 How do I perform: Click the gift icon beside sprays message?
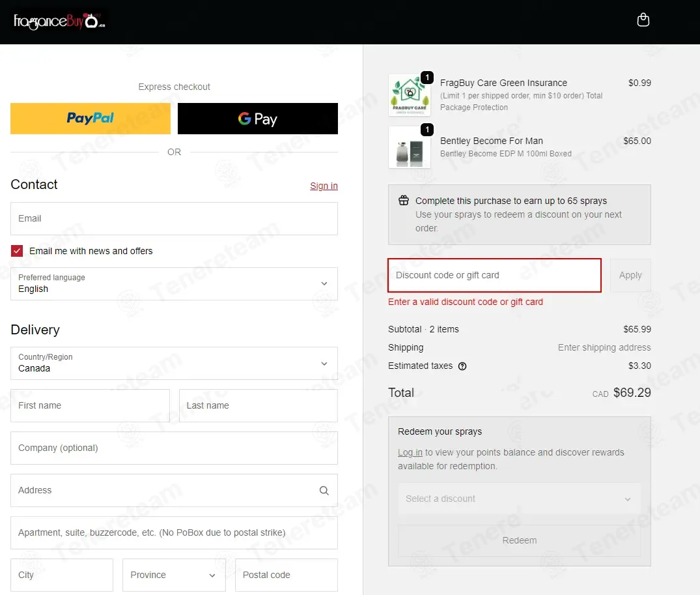click(404, 201)
